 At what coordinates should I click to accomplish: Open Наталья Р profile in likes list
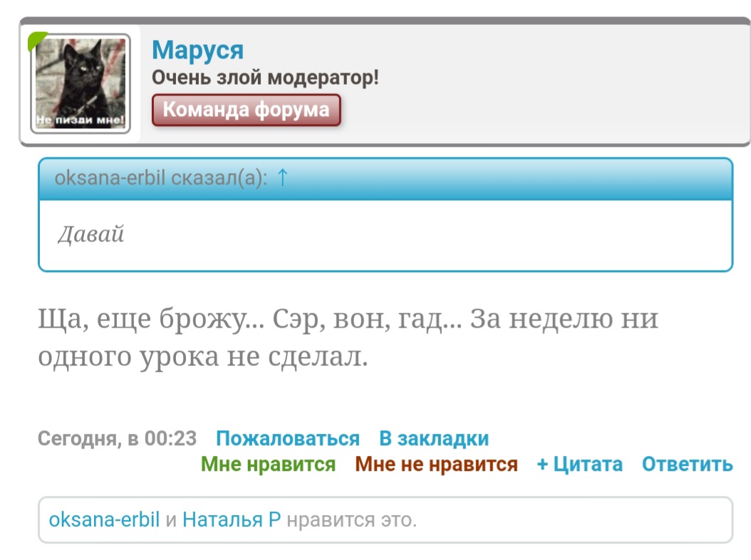tap(232, 519)
